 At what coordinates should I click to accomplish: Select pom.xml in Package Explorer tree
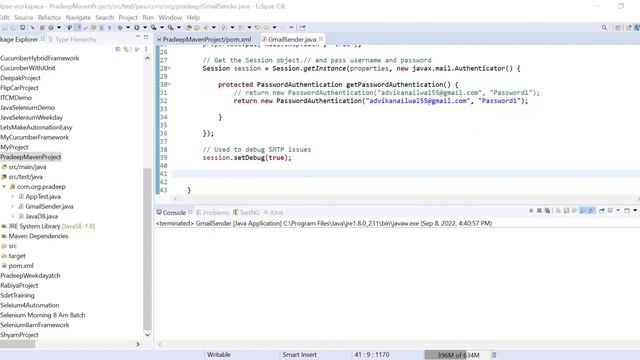[21, 266]
